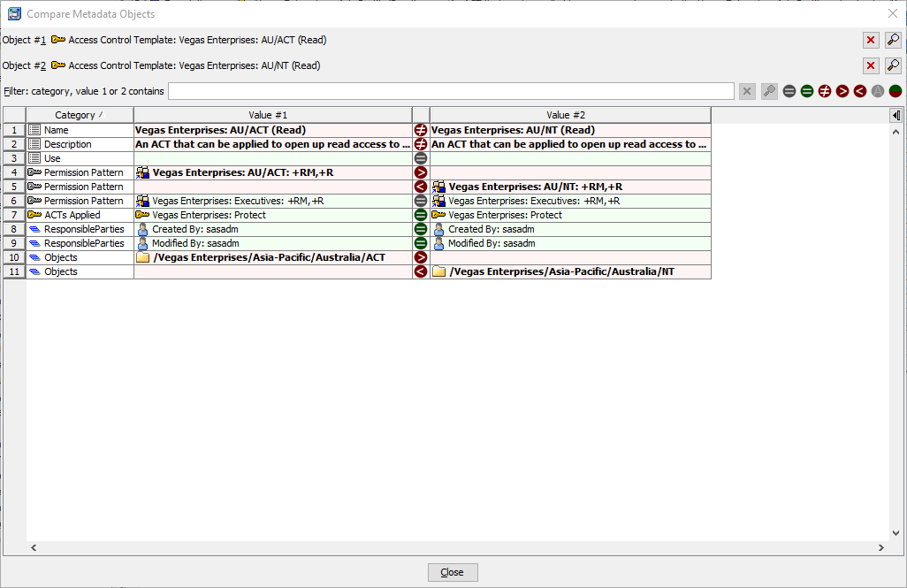Click the greater-than icon in row 4 Permission Pattern
This screenshot has height=588, width=907.
(x=421, y=172)
